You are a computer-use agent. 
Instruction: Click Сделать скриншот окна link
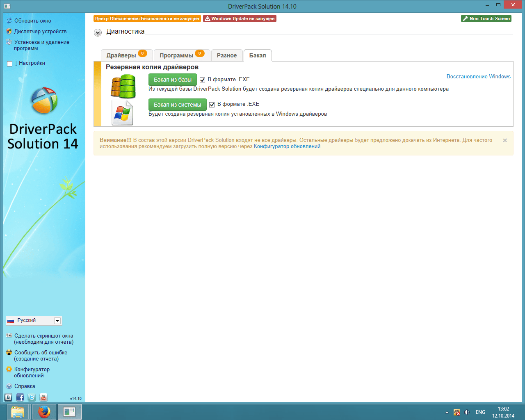pyautogui.click(x=43, y=339)
